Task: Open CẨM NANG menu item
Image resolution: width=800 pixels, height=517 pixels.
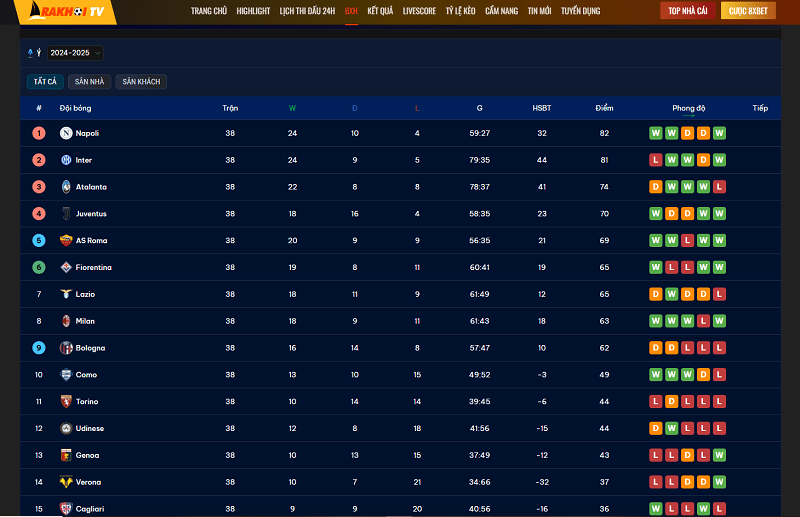Action: [502, 11]
